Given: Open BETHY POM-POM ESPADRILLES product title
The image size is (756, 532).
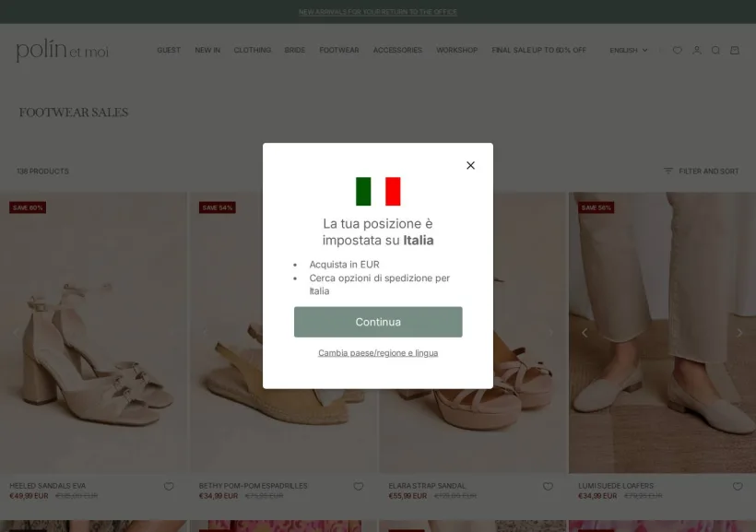Looking at the screenshot, I should click(254, 486).
